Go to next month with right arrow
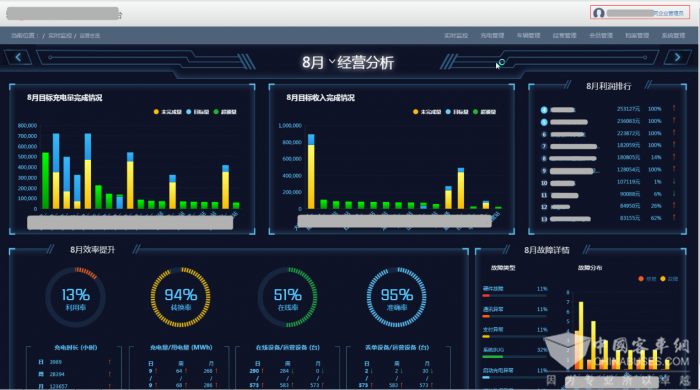This screenshot has height=390, width=700. click(x=677, y=57)
